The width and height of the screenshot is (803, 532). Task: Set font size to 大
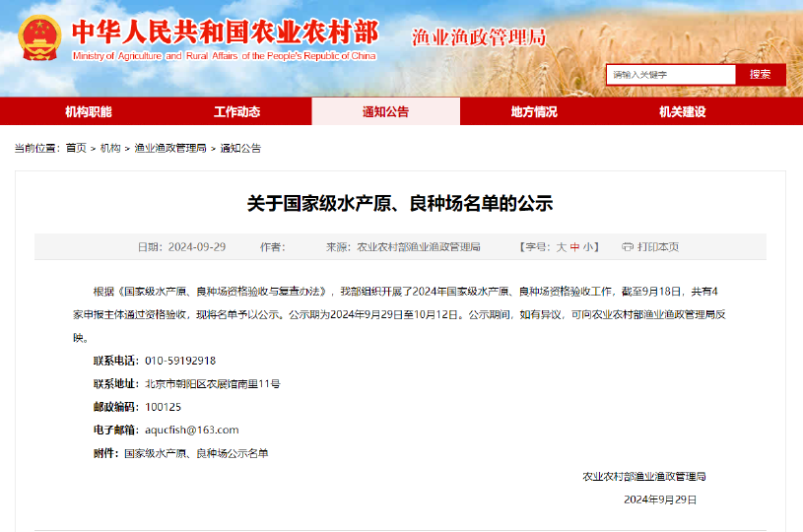[x=562, y=247]
